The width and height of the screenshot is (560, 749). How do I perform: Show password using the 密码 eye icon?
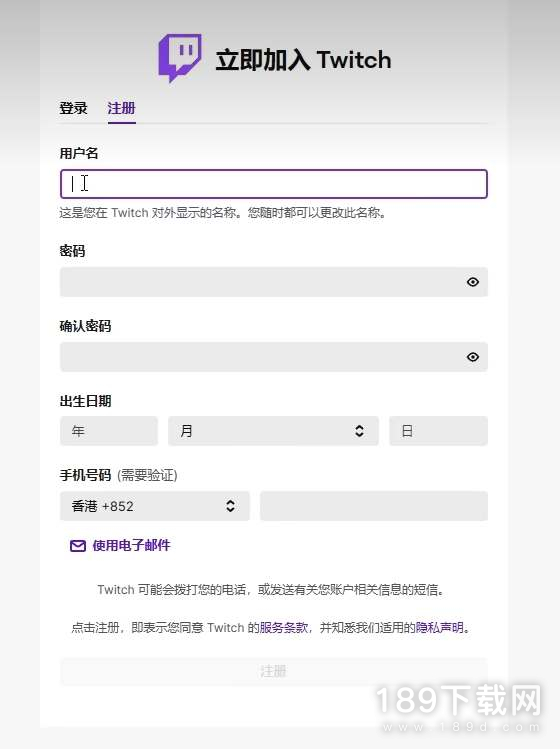(473, 282)
